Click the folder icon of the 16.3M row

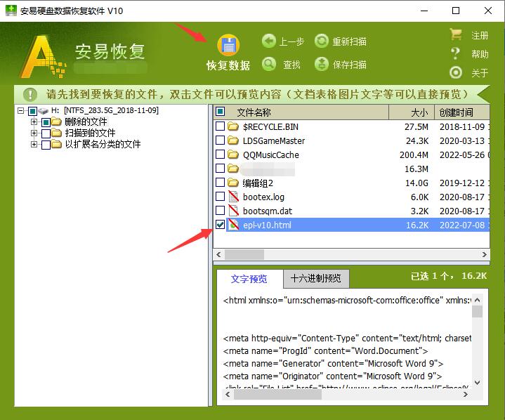coord(233,169)
